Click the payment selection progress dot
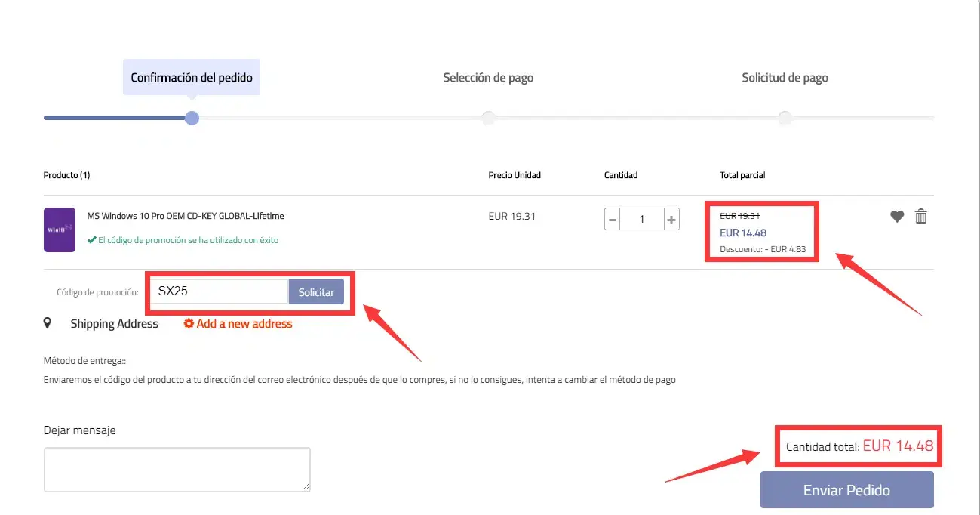This screenshot has height=515, width=980. [489, 118]
